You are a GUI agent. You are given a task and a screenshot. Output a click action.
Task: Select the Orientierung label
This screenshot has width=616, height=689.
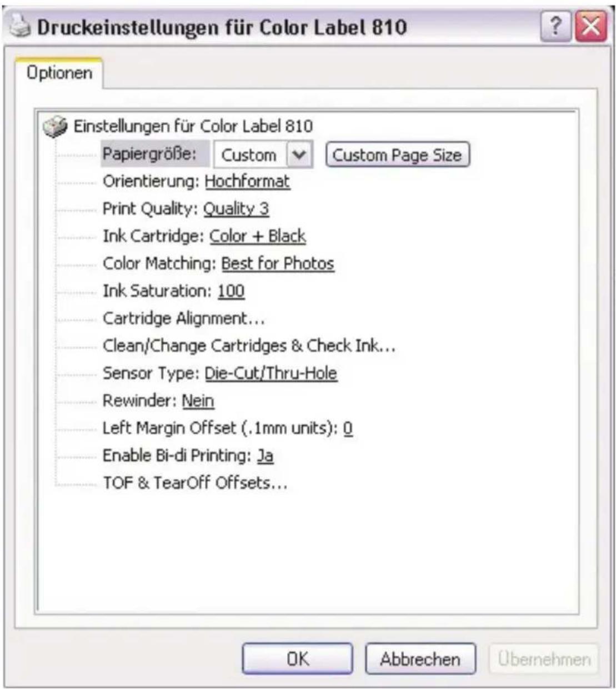pyautogui.click(x=151, y=181)
